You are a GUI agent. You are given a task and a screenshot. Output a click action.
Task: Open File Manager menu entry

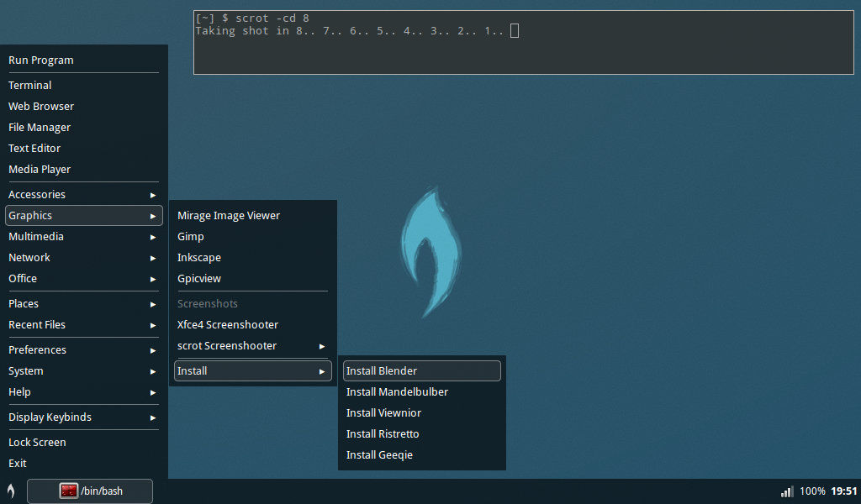[83, 127]
